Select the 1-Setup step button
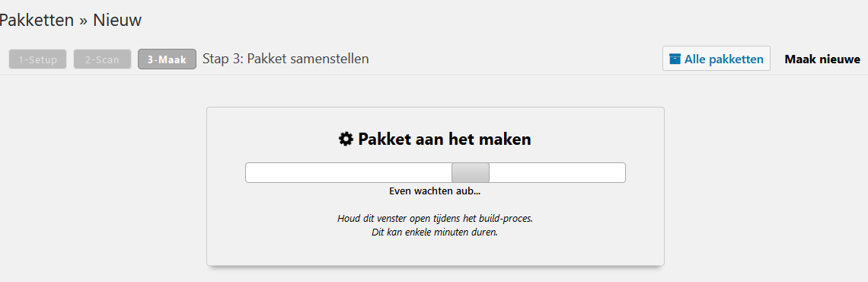Screen dimensions: 868x282 37,59
